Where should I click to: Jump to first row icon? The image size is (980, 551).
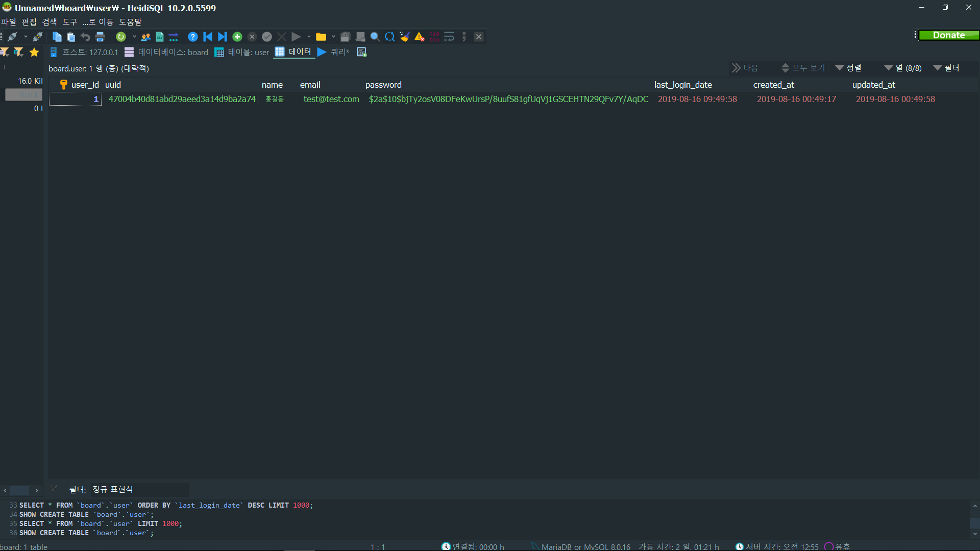pyautogui.click(x=208, y=37)
